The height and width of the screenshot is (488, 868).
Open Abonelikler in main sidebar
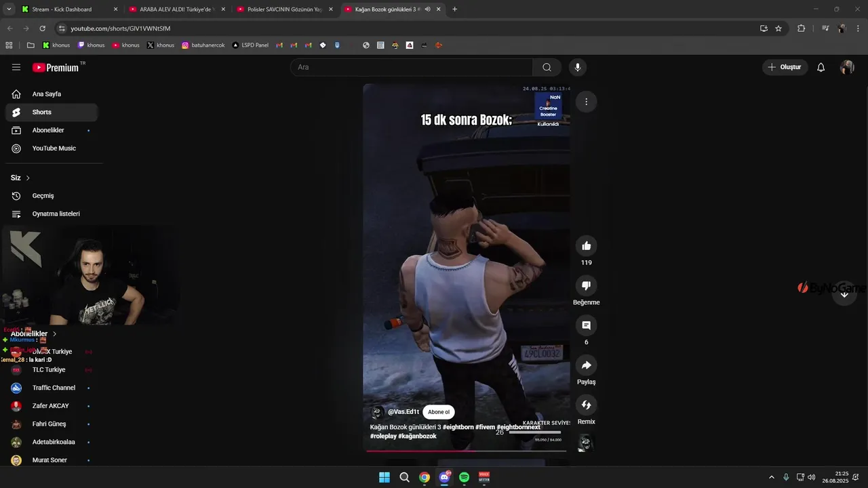click(x=52, y=130)
